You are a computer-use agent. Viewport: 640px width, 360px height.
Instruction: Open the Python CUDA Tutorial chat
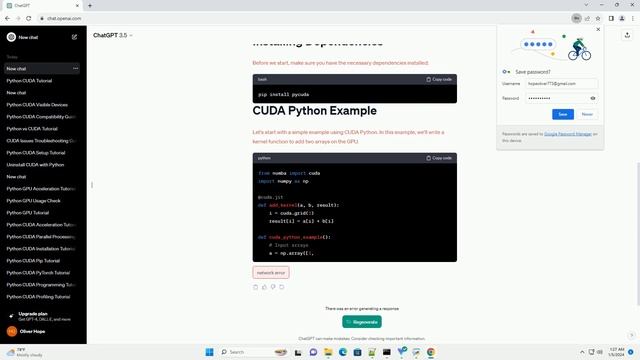tap(29, 81)
